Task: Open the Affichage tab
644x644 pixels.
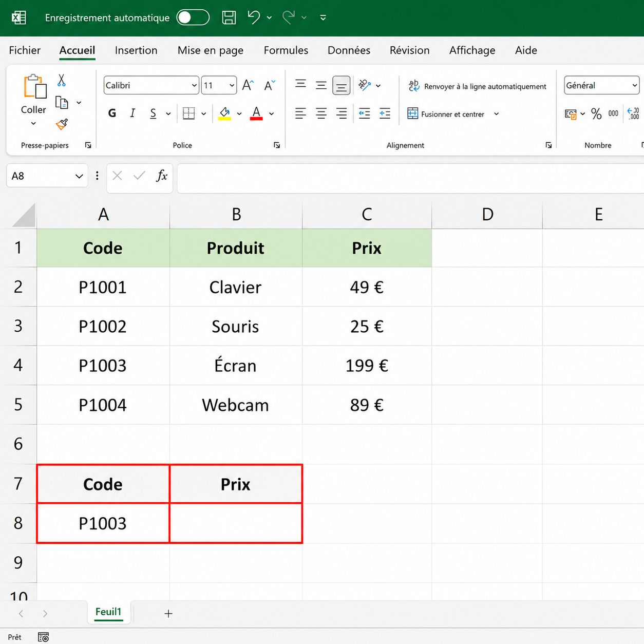Action: [472, 50]
